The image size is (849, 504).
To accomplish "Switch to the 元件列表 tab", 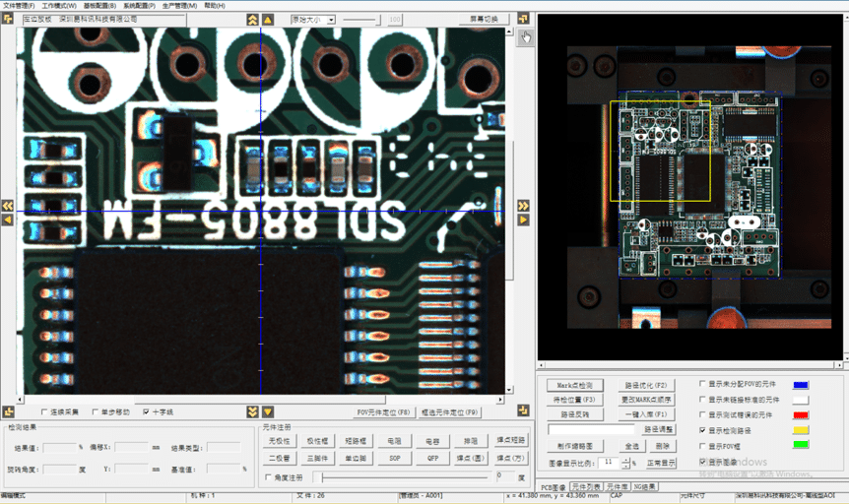I will point(588,486).
